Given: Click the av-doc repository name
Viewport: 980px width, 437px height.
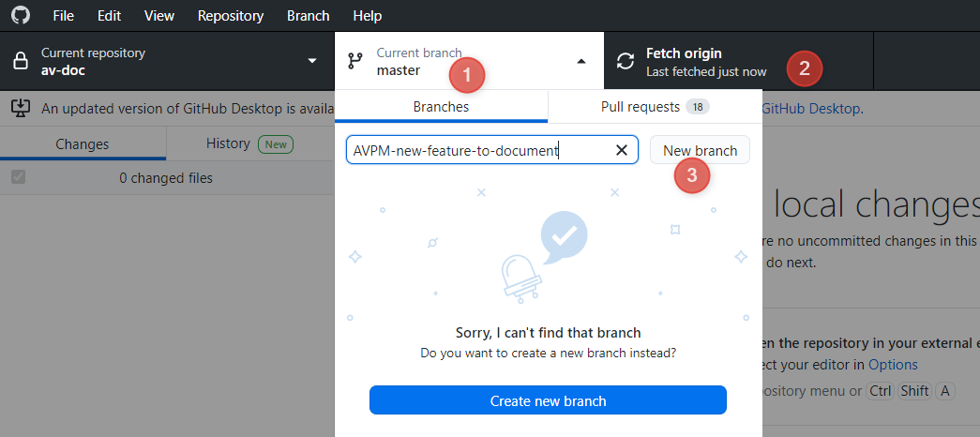Looking at the screenshot, I should (x=63, y=70).
